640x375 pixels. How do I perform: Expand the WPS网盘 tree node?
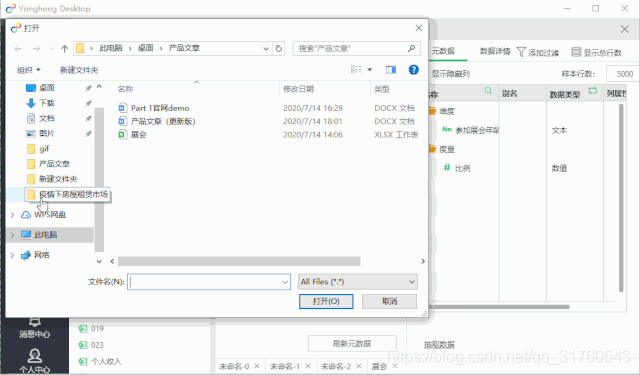12,215
